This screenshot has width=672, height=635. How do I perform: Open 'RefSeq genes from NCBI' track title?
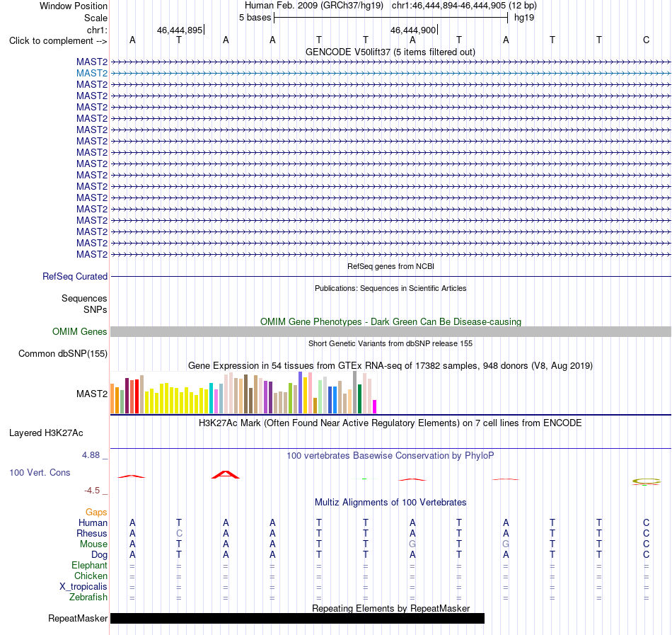click(x=390, y=266)
